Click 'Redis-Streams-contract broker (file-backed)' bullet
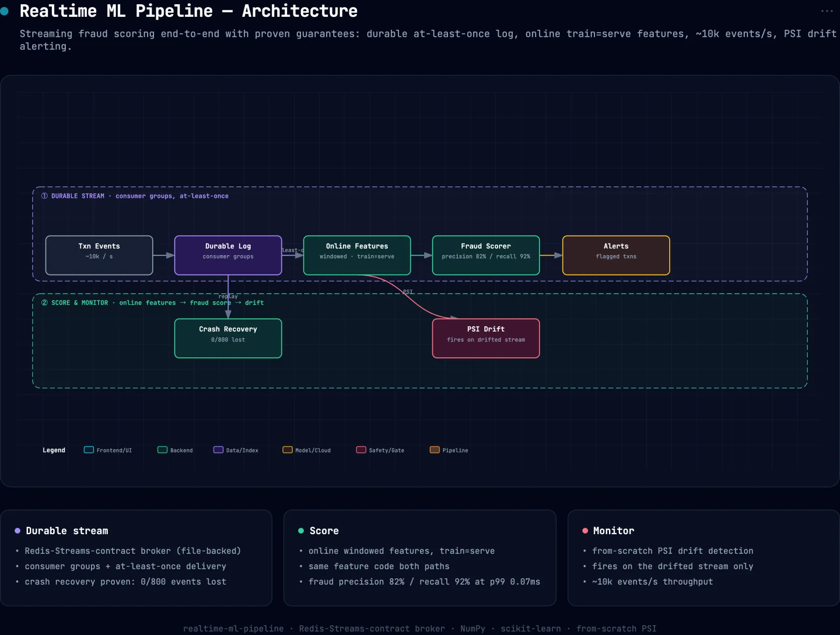 pos(133,551)
